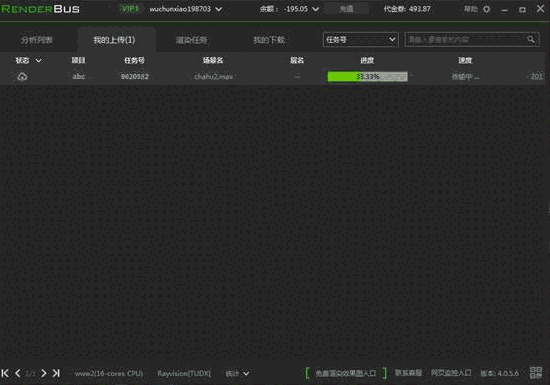Screen dimensions: 550x385
Task: Click the 任务号 column header
Action: [134, 60]
